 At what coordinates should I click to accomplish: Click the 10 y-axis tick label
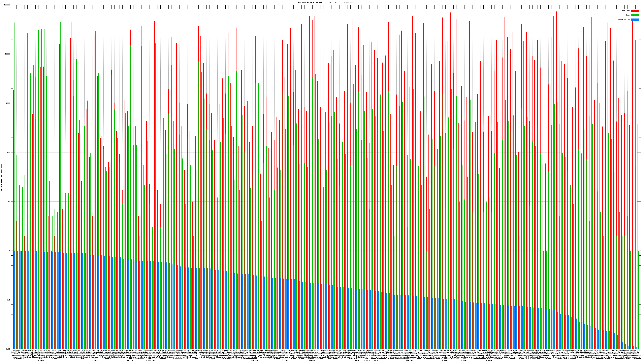point(9,202)
